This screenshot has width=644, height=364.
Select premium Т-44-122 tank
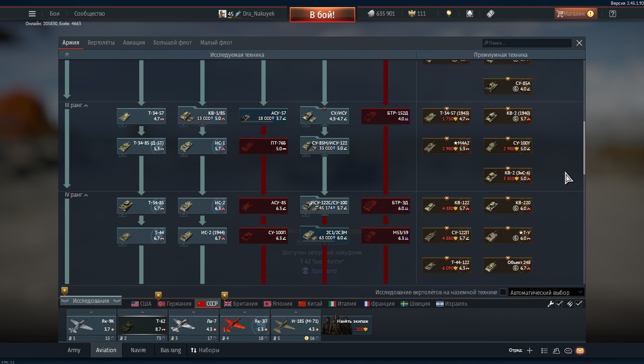click(447, 265)
